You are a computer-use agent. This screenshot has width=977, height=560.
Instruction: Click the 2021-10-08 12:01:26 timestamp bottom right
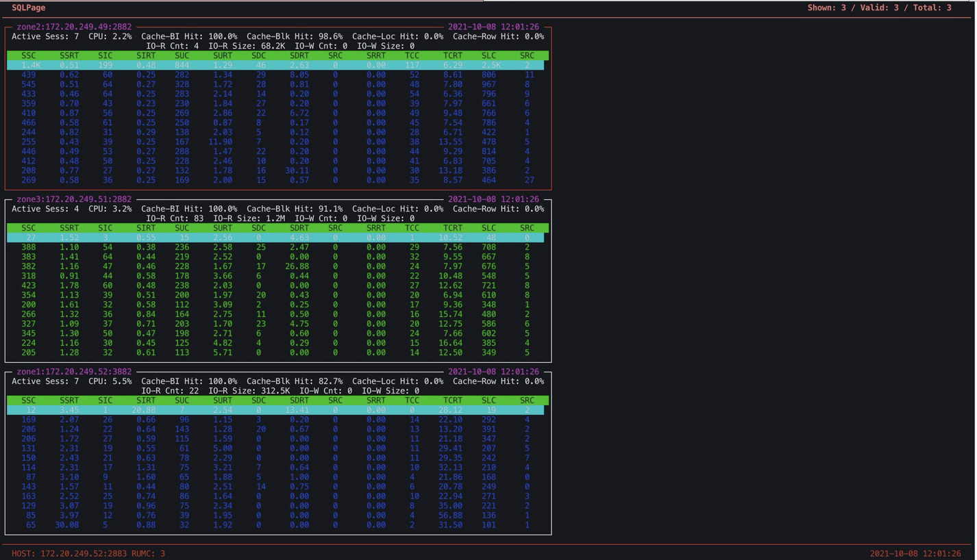pyautogui.click(x=917, y=553)
